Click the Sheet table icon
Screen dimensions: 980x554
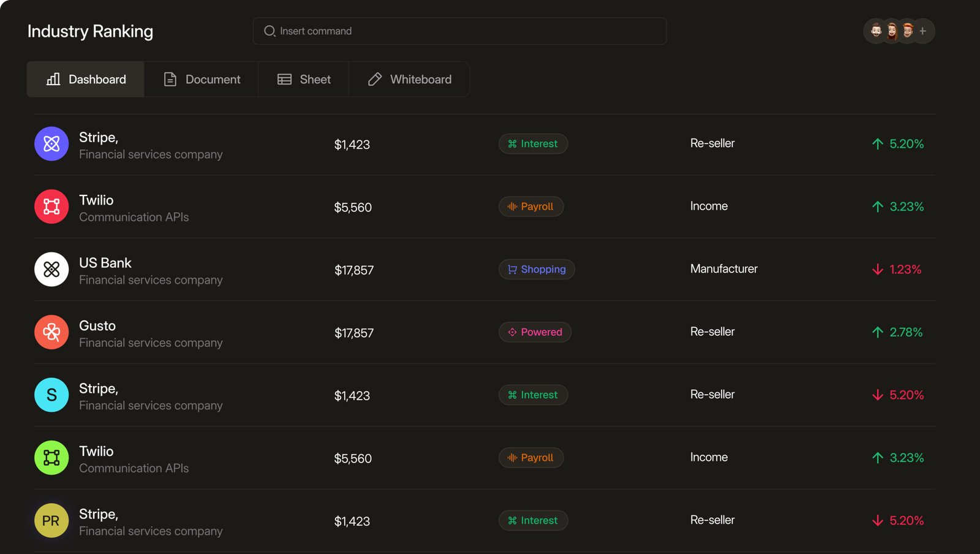(x=284, y=79)
